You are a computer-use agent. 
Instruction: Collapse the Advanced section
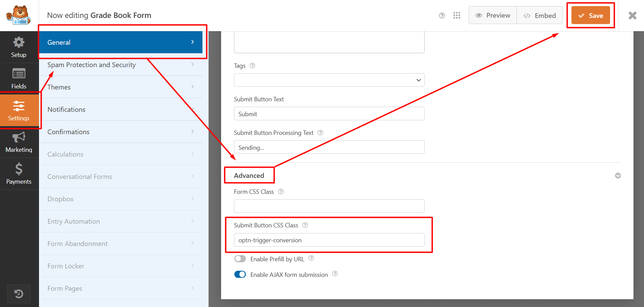[x=618, y=176]
